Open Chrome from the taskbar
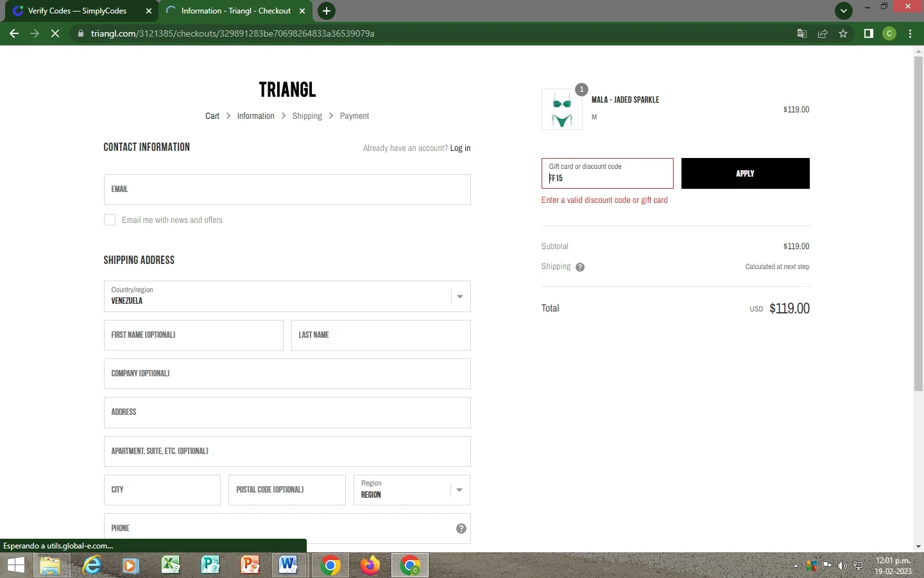 [x=330, y=565]
